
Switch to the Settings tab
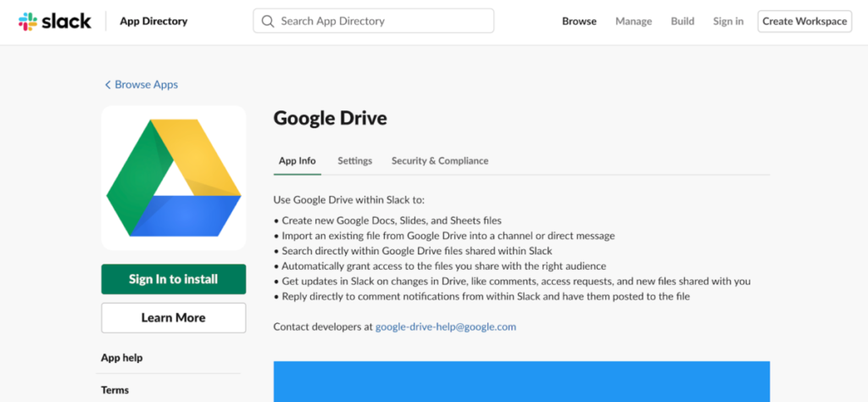[355, 161]
